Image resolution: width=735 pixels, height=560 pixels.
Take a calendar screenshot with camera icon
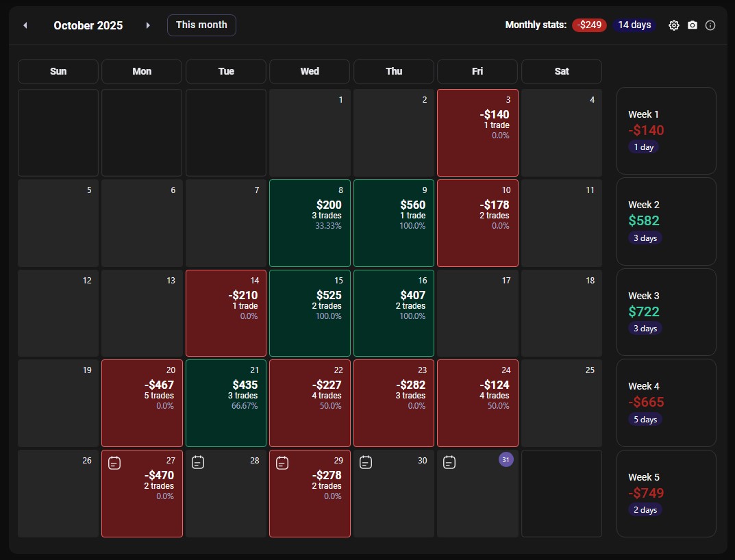point(693,25)
